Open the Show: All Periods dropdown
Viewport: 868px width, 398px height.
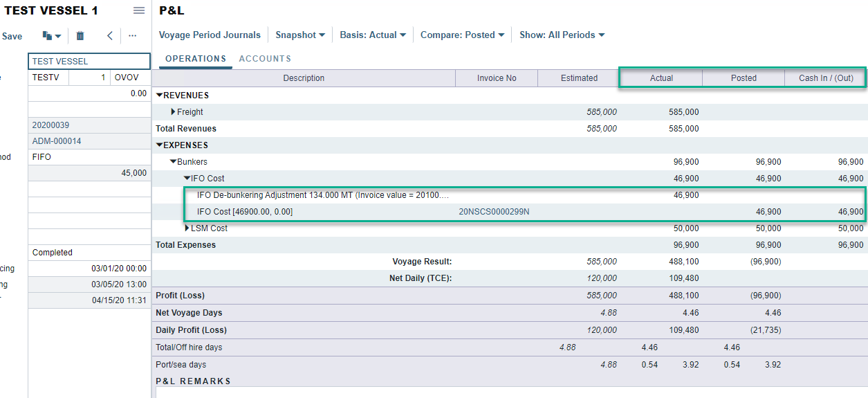click(x=562, y=35)
